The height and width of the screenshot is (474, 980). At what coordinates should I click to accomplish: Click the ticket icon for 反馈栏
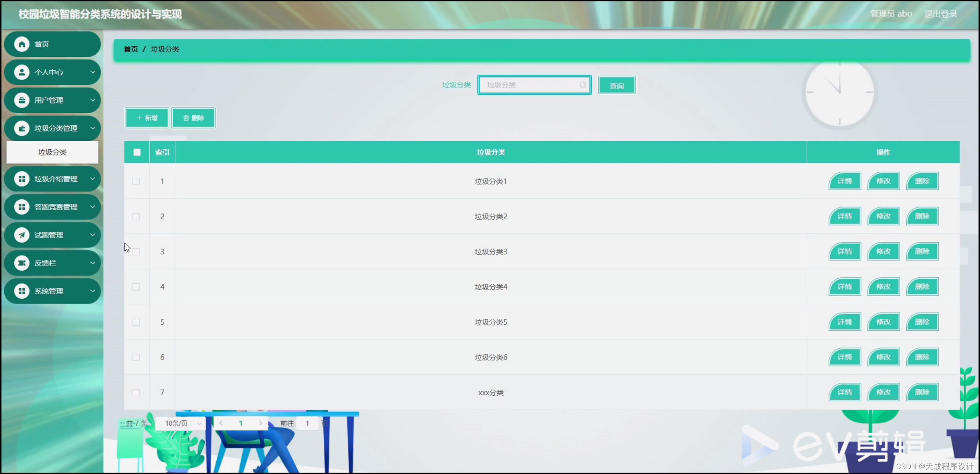tap(22, 263)
